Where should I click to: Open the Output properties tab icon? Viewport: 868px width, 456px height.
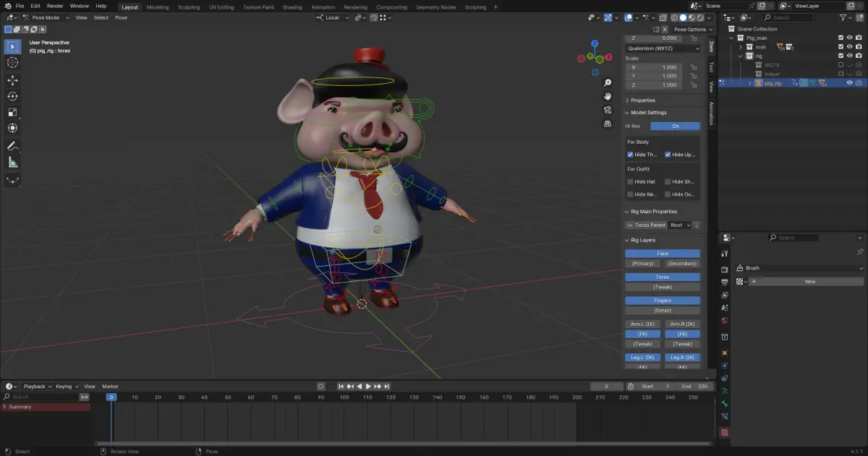pyautogui.click(x=724, y=282)
